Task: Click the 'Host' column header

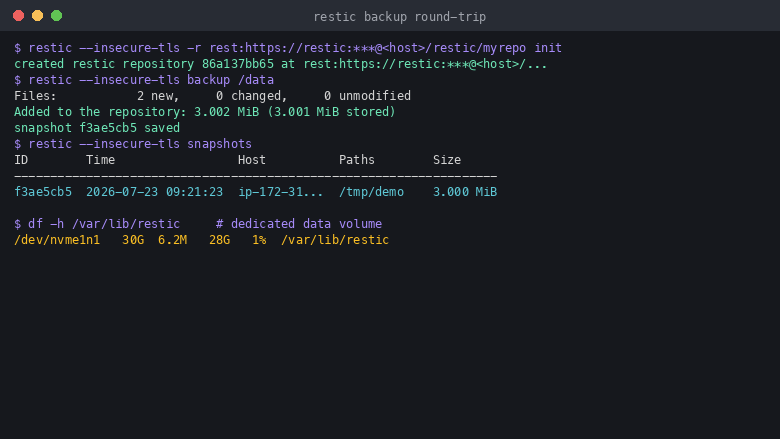Action: tap(252, 160)
